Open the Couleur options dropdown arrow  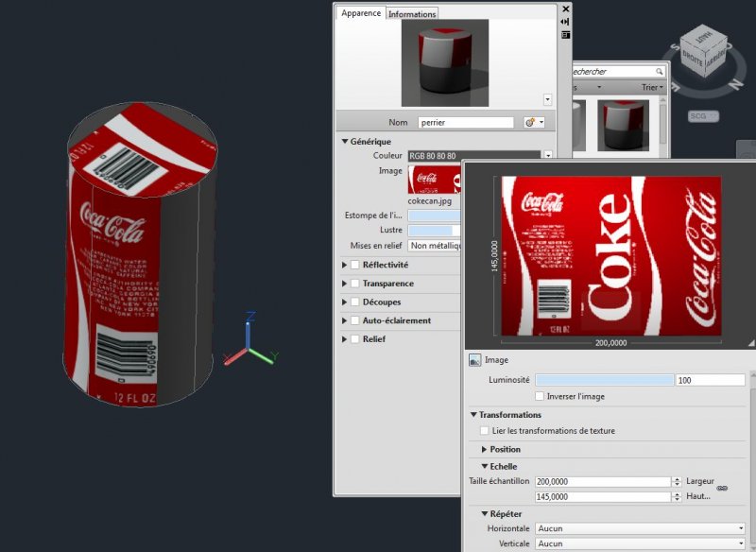click(548, 155)
